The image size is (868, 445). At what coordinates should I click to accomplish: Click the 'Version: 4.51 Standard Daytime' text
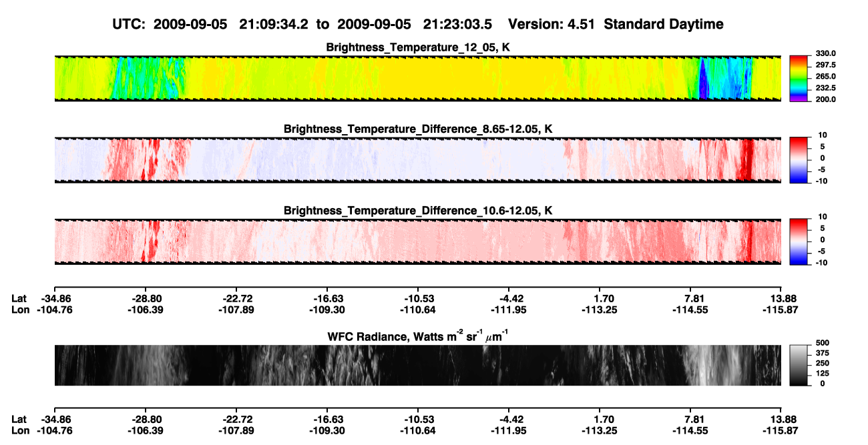616,24
